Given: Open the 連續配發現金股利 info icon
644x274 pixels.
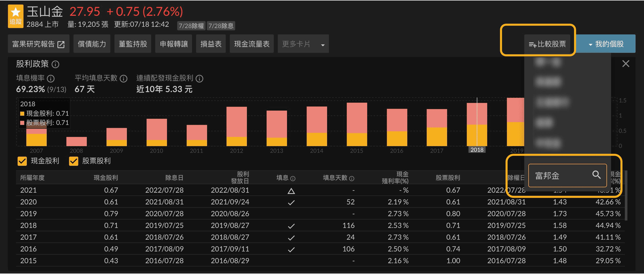Looking at the screenshot, I should (x=199, y=79).
